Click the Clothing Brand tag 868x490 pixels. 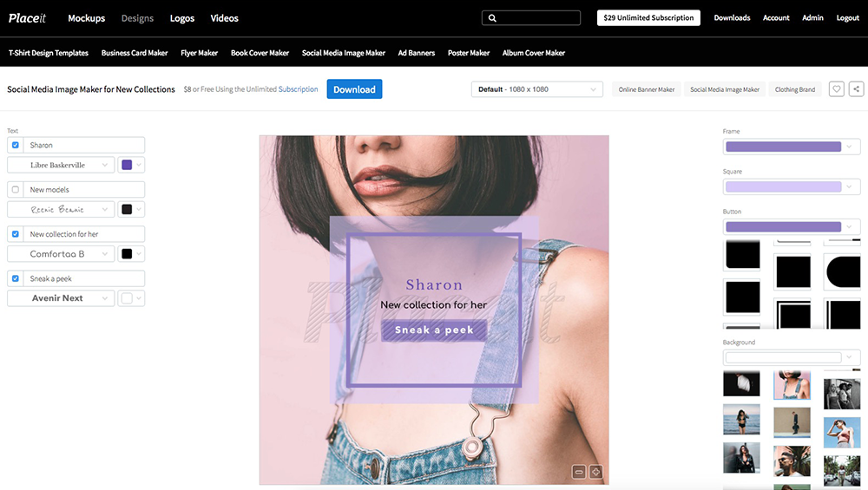point(795,89)
